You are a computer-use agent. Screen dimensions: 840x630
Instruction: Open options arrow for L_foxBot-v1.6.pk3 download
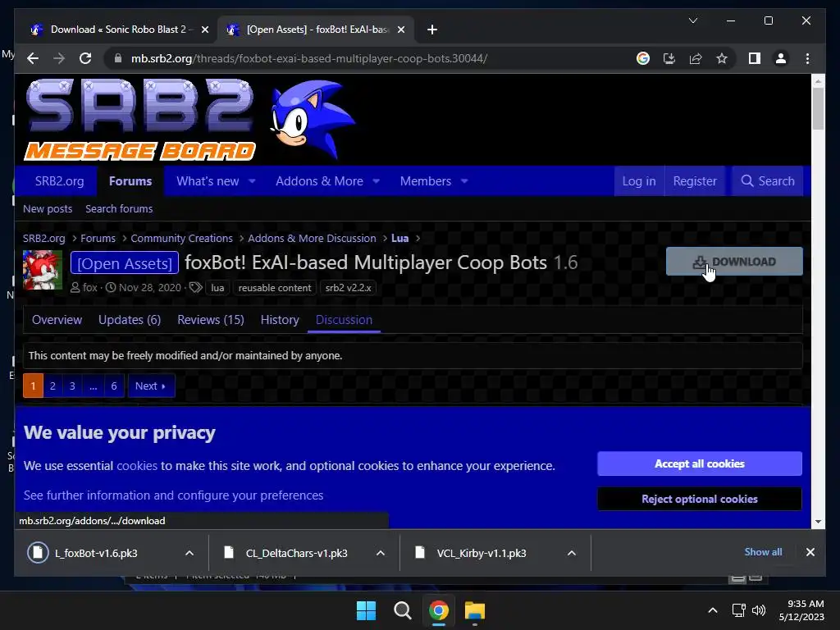[x=189, y=553]
